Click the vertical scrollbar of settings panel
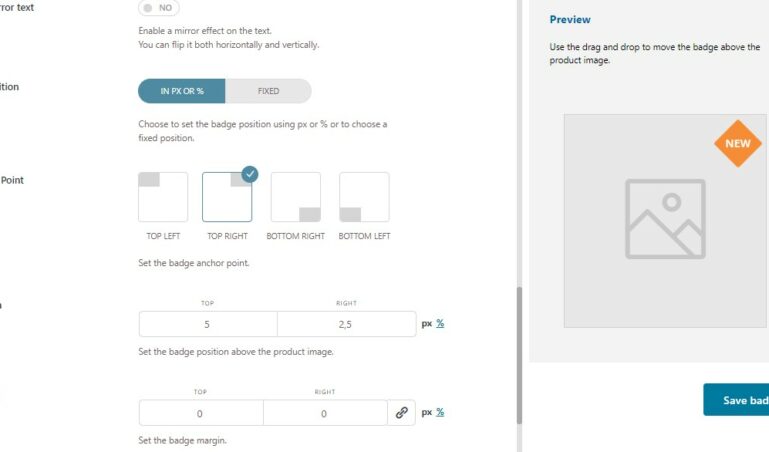Screen dimensions: 769x452 (x=519, y=355)
